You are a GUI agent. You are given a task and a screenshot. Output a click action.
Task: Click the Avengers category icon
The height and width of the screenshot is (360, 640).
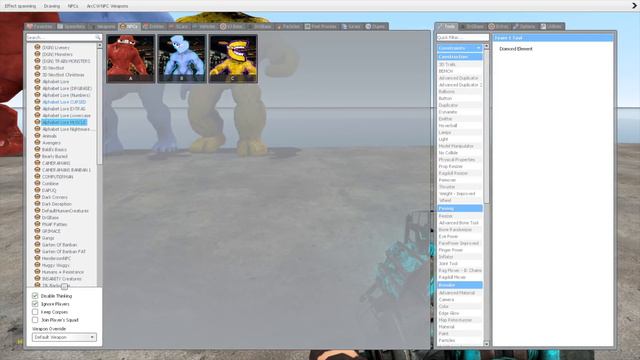(37, 143)
